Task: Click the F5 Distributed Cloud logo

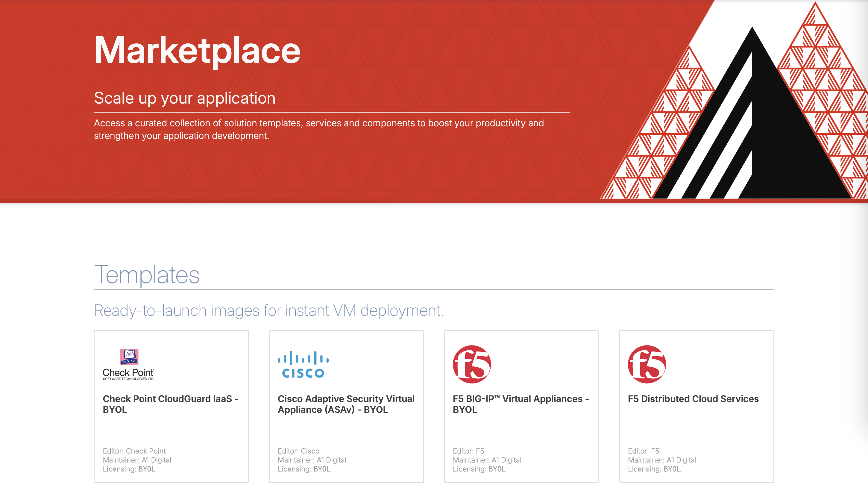Action: point(647,364)
